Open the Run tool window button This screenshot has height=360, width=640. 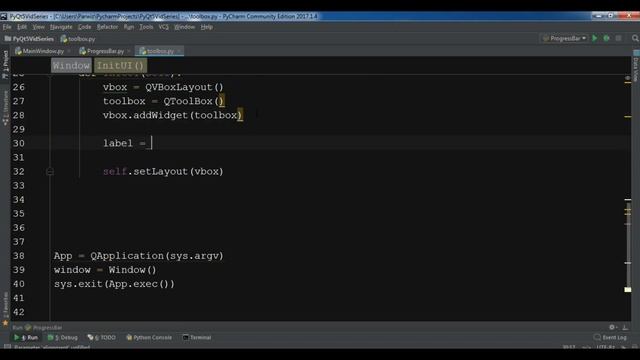(x=26, y=338)
